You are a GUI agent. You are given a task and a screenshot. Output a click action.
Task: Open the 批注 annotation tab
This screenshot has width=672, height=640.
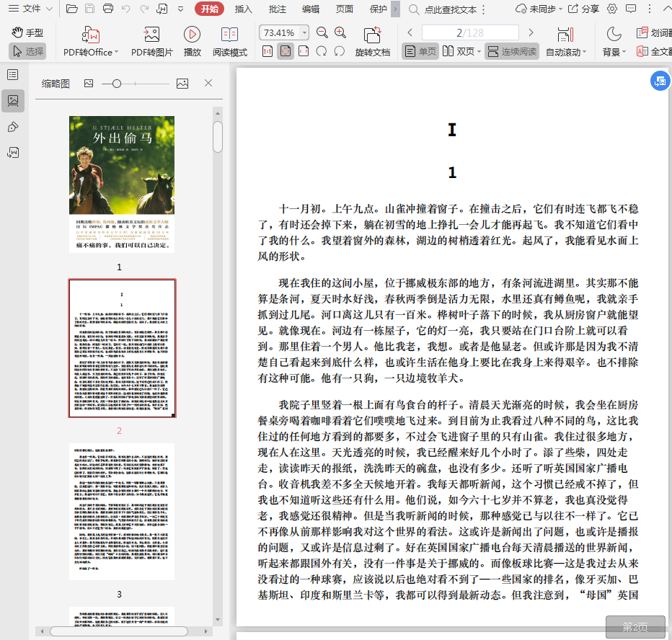point(277,9)
